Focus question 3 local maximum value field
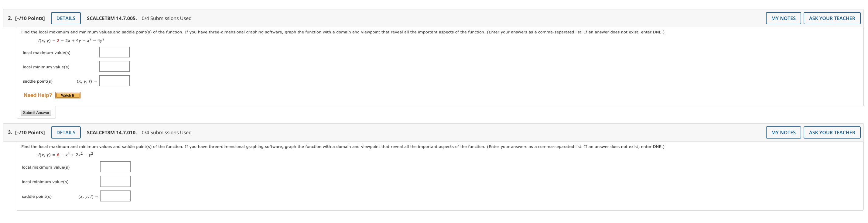 pos(115,167)
